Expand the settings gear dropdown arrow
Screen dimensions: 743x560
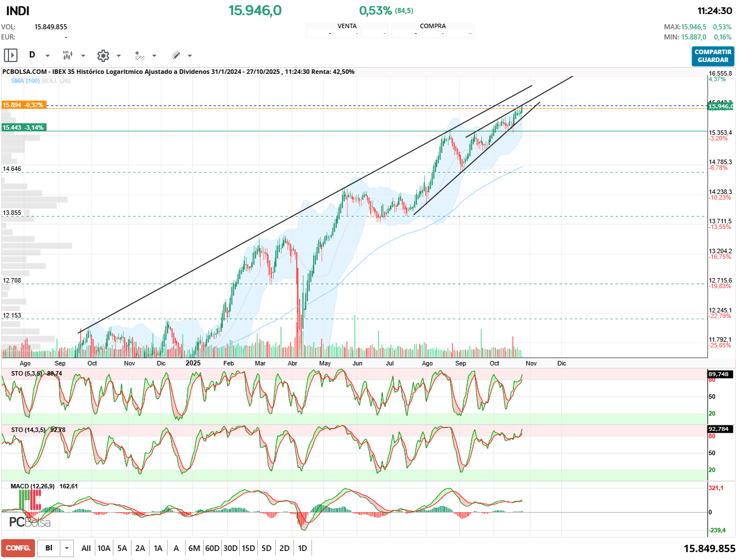coord(118,56)
